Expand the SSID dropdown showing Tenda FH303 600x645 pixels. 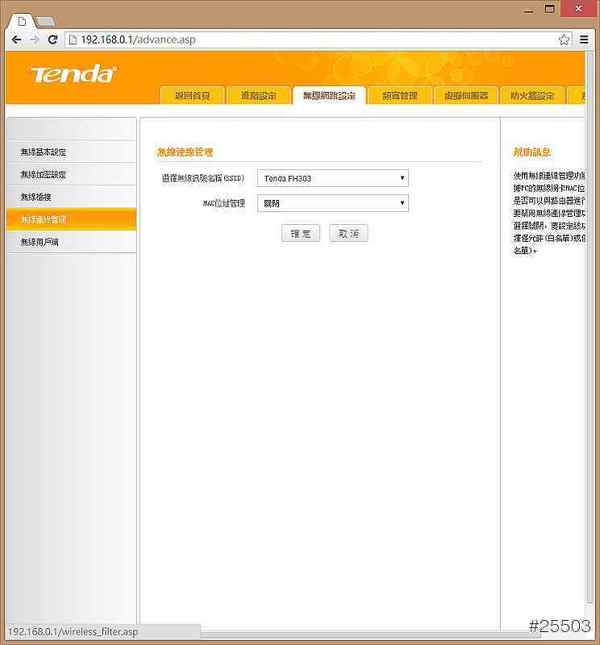[333, 178]
